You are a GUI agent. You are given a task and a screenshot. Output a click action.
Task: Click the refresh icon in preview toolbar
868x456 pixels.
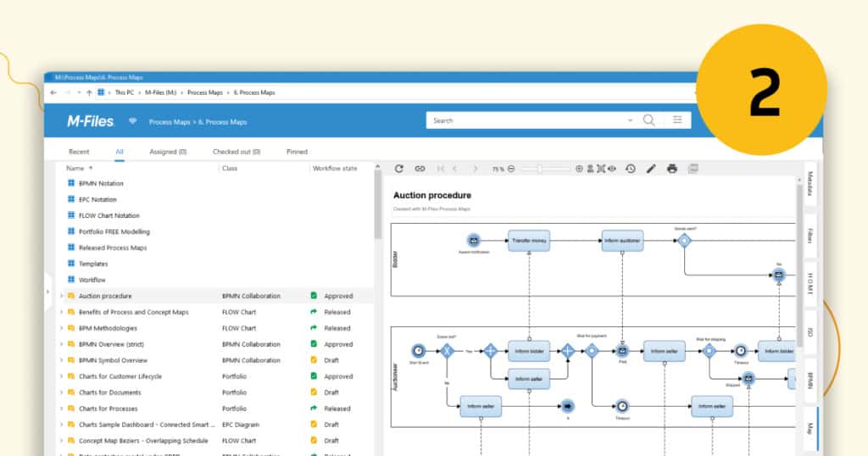(x=399, y=169)
